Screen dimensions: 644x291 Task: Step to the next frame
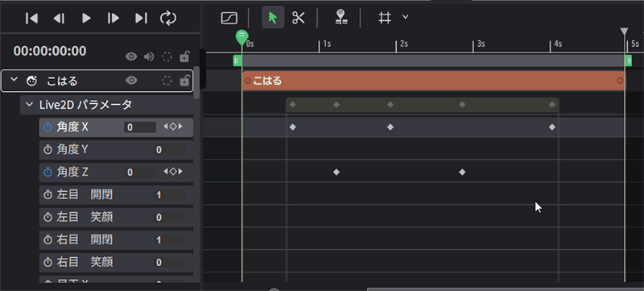(114, 18)
